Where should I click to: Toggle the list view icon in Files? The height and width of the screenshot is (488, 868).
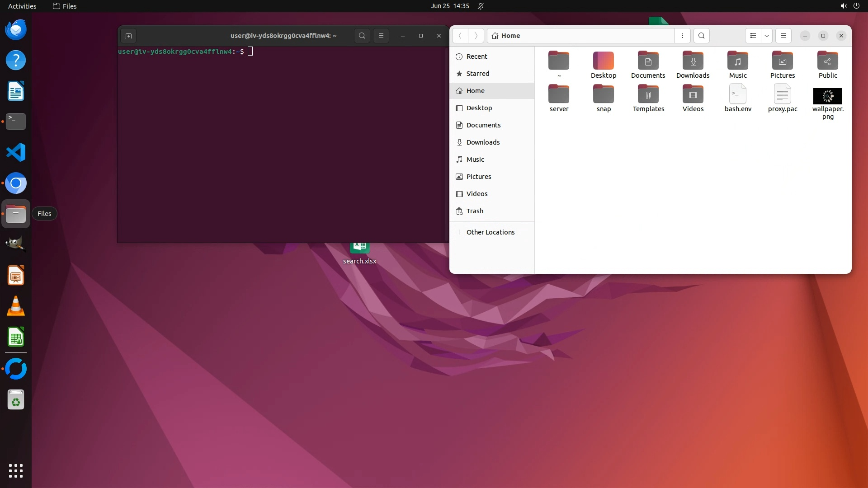753,36
